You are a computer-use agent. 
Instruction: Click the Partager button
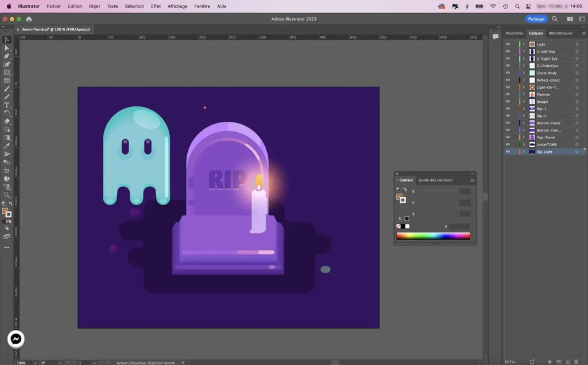pyautogui.click(x=536, y=19)
